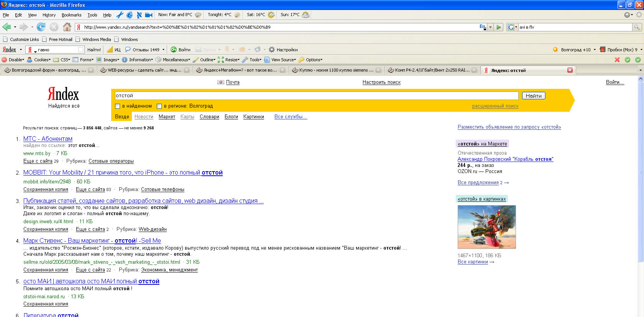Enable the 'в найденном' checkbox

pyautogui.click(x=118, y=106)
